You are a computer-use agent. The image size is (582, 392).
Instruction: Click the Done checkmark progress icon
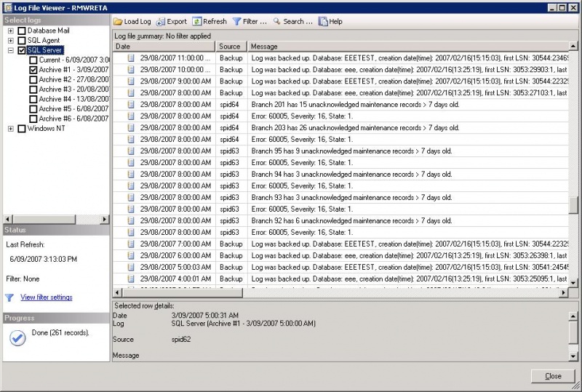(17, 338)
